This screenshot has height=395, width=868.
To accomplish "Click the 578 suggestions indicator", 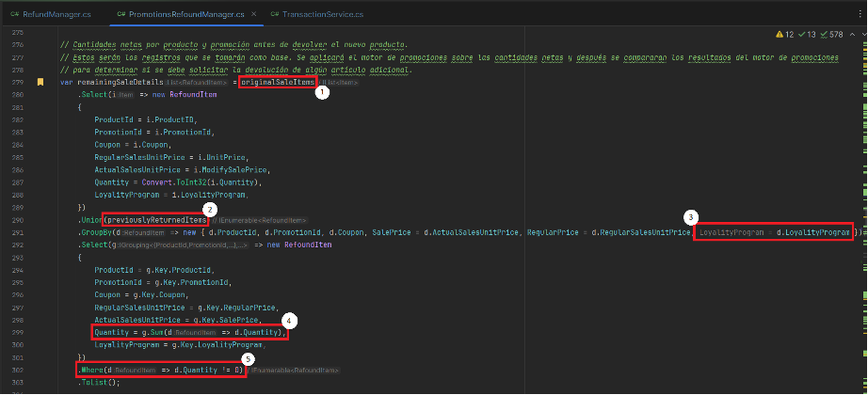I will 829,35.
